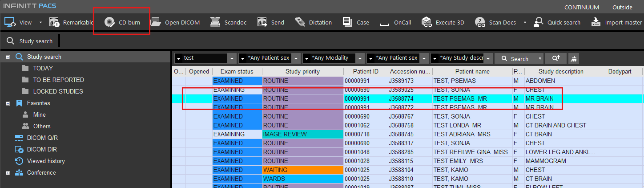
Task: Click the orange WAITING priority cell
Action: pos(302,170)
